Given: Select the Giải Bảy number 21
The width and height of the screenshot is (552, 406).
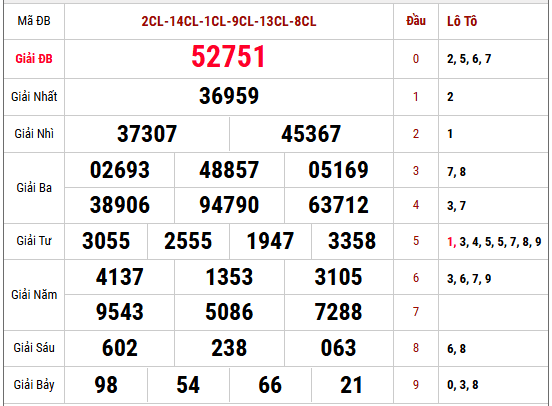Looking at the screenshot, I should 351,385.
